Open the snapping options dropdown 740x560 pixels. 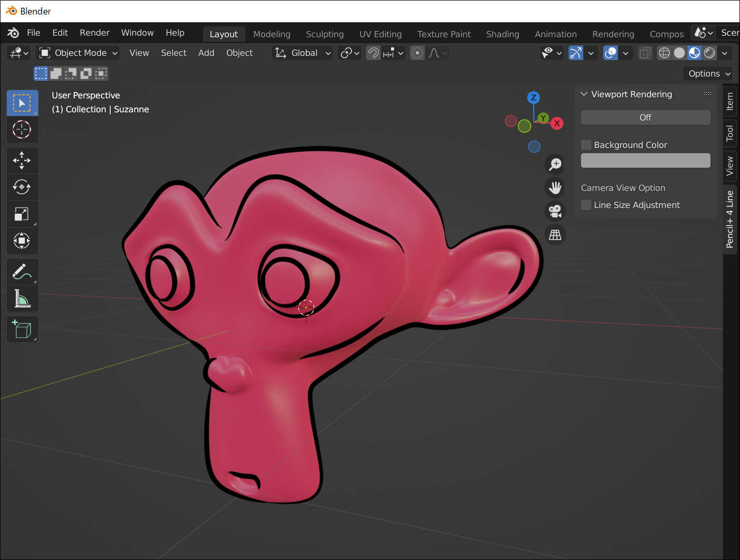(x=393, y=53)
